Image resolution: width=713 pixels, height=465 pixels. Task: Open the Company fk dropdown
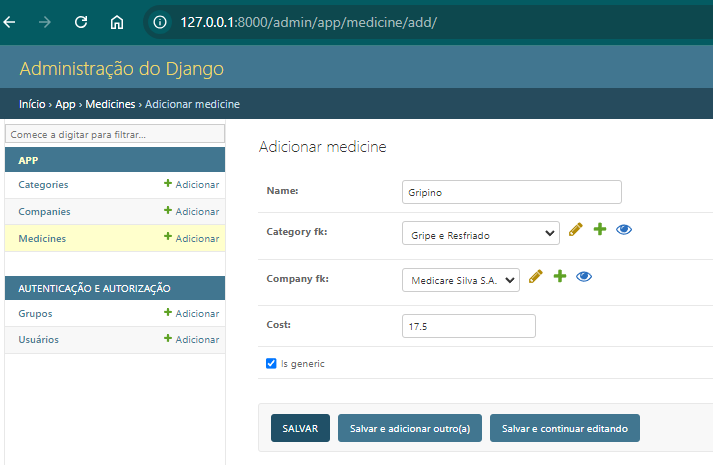461,280
